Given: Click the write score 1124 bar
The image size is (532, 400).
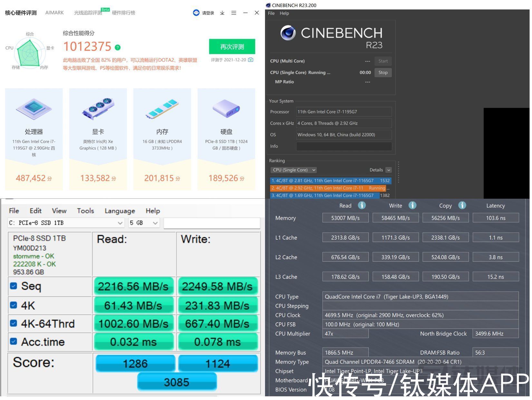Looking at the screenshot, I should tap(218, 364).
